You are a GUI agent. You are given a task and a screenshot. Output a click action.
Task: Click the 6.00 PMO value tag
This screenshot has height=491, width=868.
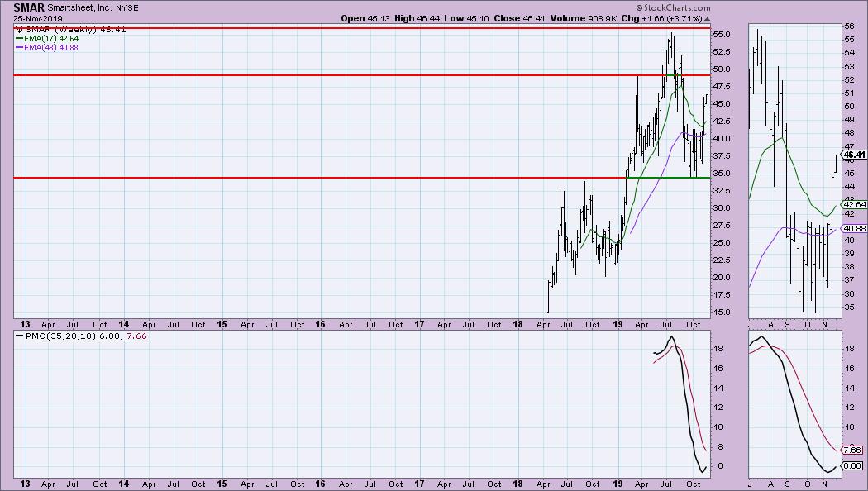[x=852, y=466]
